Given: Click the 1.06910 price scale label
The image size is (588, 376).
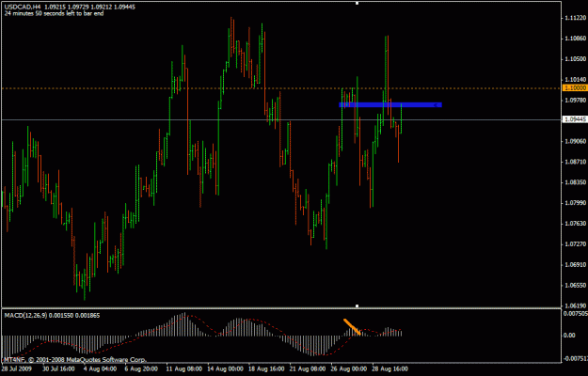Looking at the screenshot, I should (575, 265).
